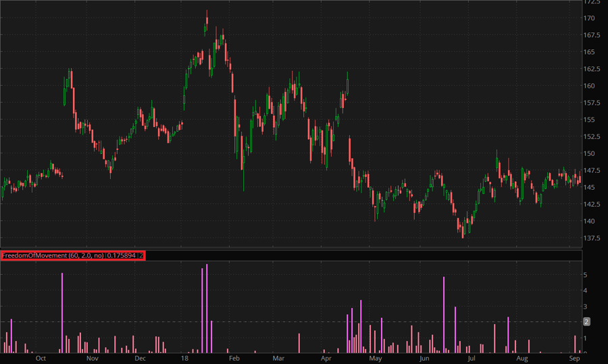Image resolution: width=608 pixels, height=364 pixels.
Task: Click the 18 year marker on time axis
Action: point(184,359)
